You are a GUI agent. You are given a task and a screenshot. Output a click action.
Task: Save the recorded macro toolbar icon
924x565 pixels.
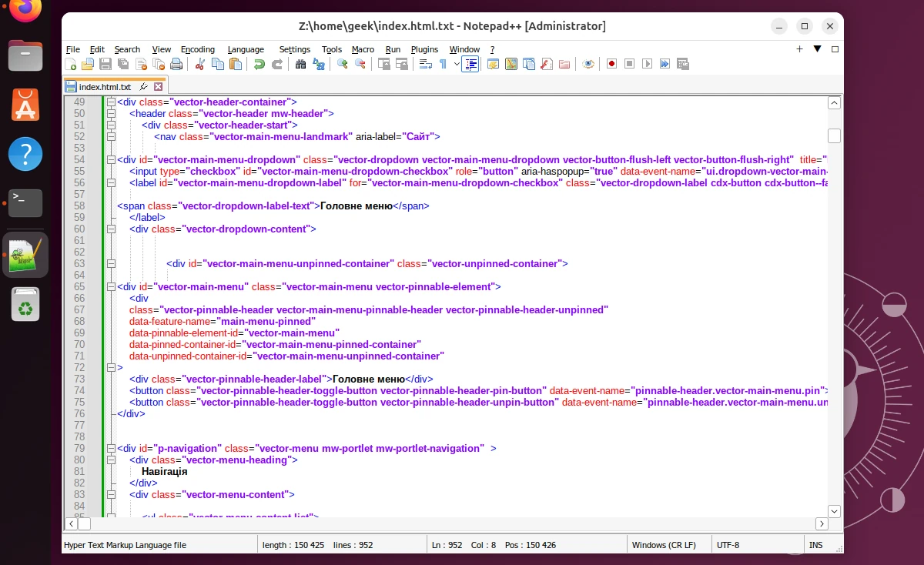682,64
